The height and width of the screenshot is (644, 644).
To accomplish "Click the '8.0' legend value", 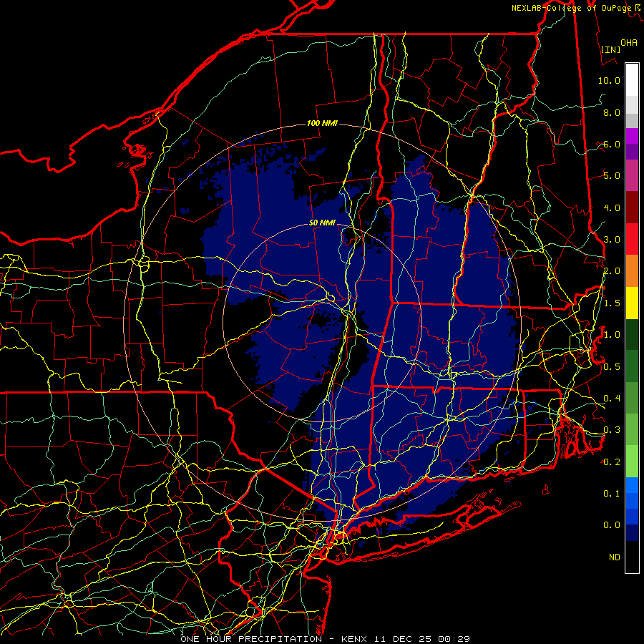I will click(612, 112).
